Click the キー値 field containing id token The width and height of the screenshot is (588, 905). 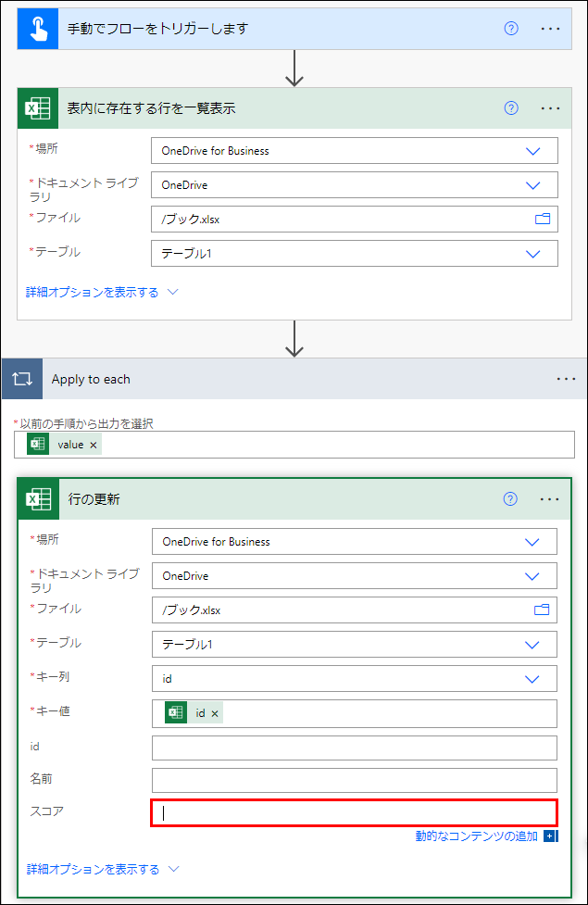pos(355,714)
